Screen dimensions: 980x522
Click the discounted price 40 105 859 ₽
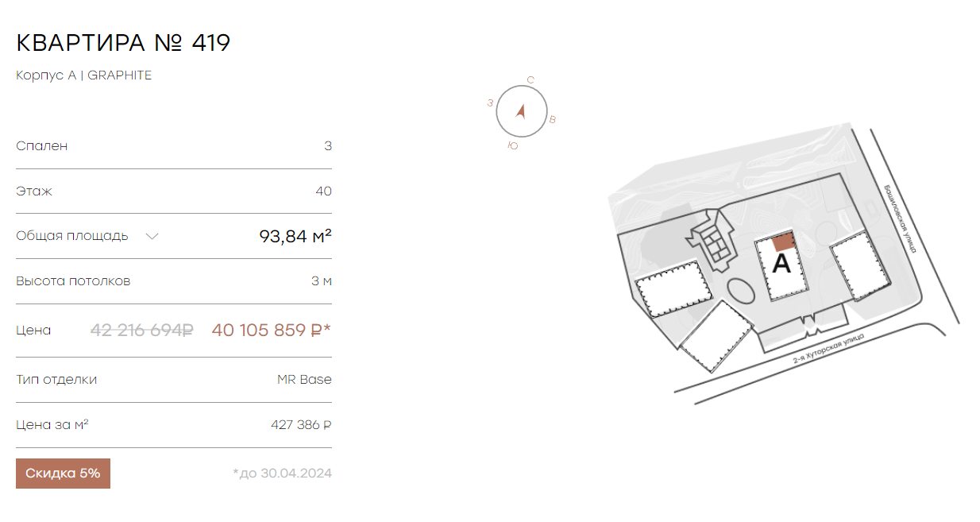point(271,330)
